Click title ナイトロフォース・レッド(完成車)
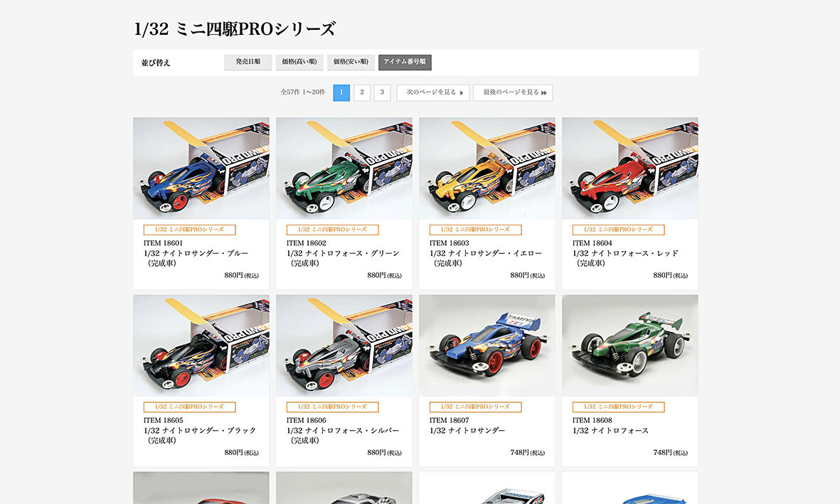The width and height of the screenshot is (840, 504). [x=625, y=258]
